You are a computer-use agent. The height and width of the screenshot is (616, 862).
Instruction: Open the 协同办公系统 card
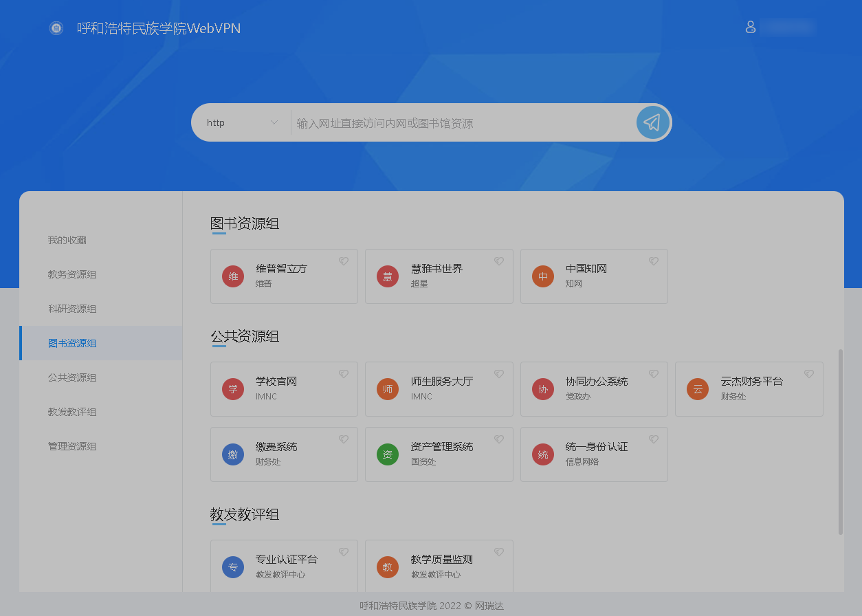pos(596,382)
